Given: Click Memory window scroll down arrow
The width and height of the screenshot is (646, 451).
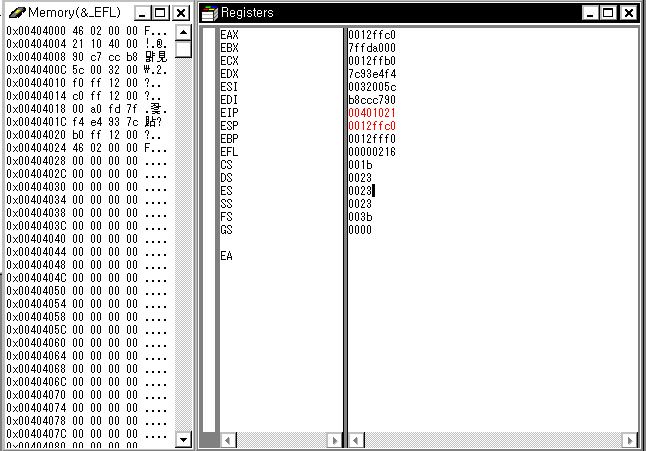Looking at the screenshot, I should pos(183,439).
